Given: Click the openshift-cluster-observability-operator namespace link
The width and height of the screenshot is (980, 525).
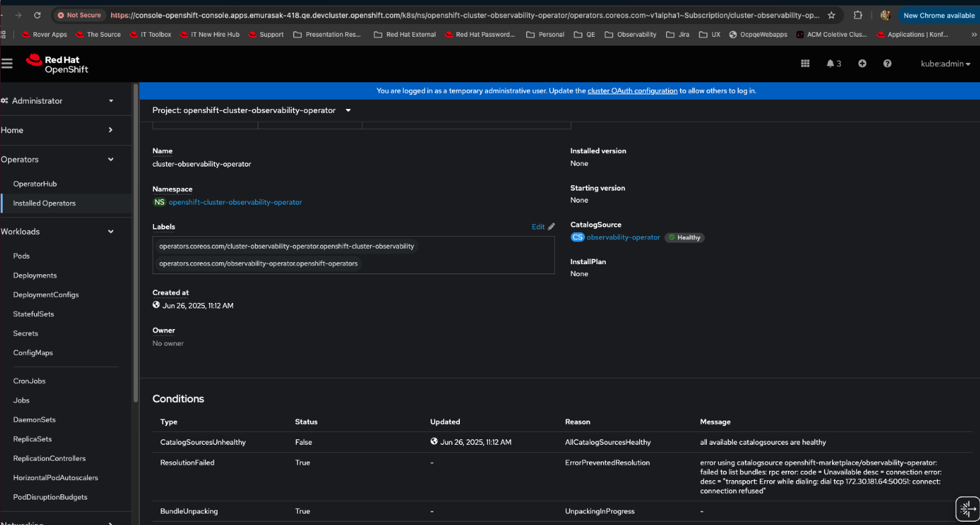Looking at the screenshot, I should coord(235,202).
